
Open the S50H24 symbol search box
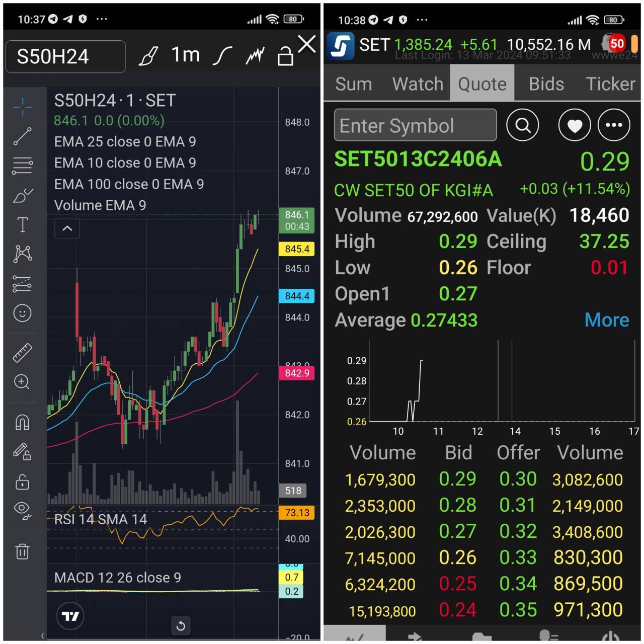click(x=65, y=56)
